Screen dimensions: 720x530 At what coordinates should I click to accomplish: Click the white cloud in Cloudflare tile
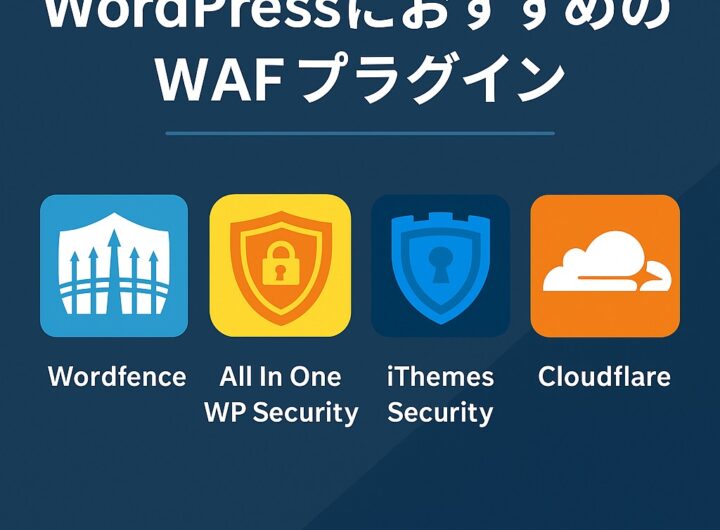click(x=607, y=262)
